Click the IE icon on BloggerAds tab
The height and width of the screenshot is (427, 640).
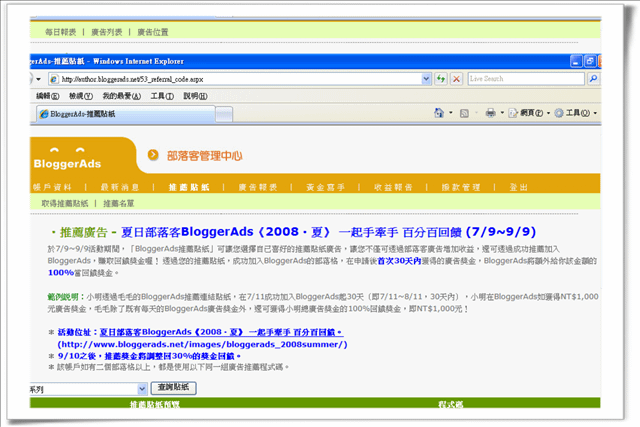coord(44,114)
